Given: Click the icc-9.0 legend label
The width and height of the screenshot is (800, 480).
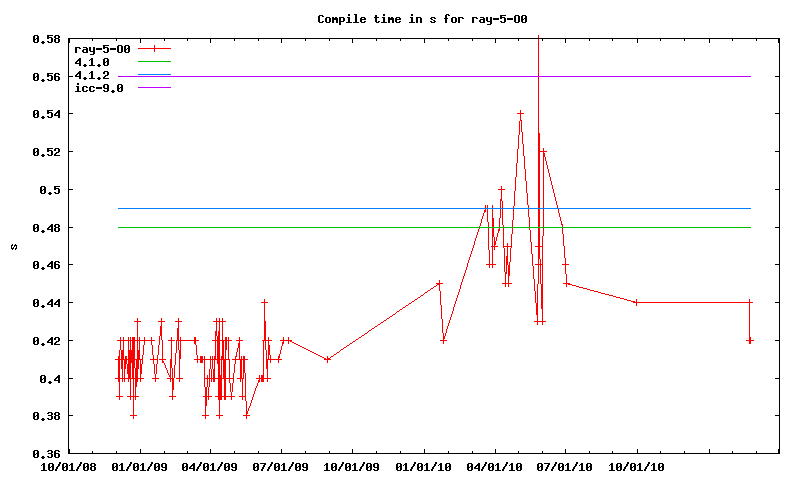Looking at the screenshot, I should click(x=99, y=87).
